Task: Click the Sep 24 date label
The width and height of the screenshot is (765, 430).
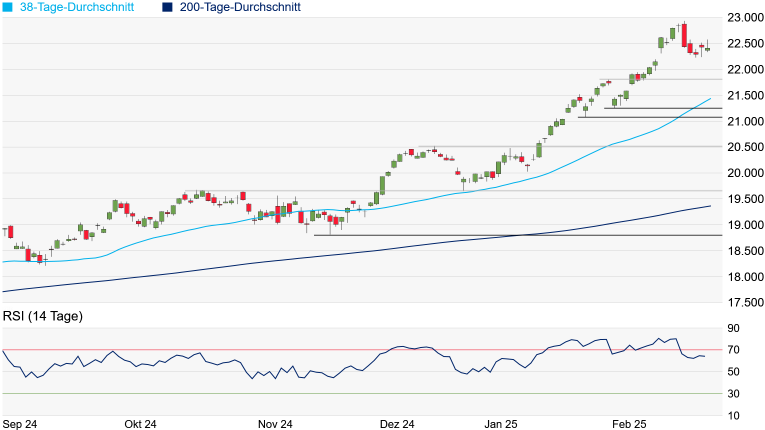Action: pos(21,423)
